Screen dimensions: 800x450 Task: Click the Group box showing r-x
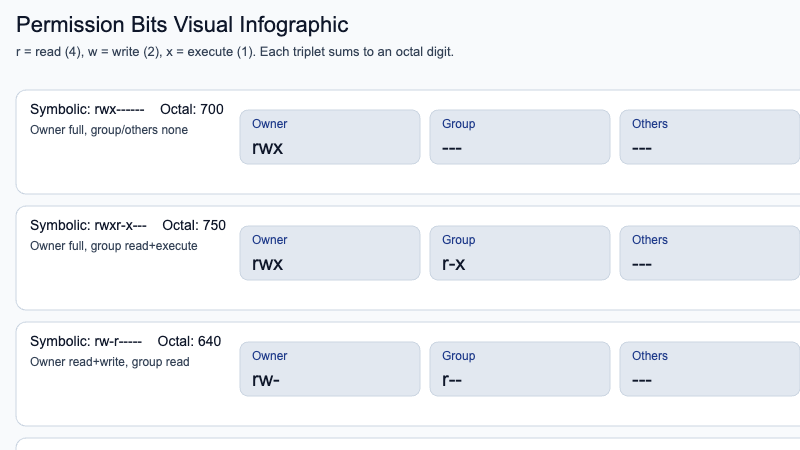pyautogui.click(x=519, y=253)
